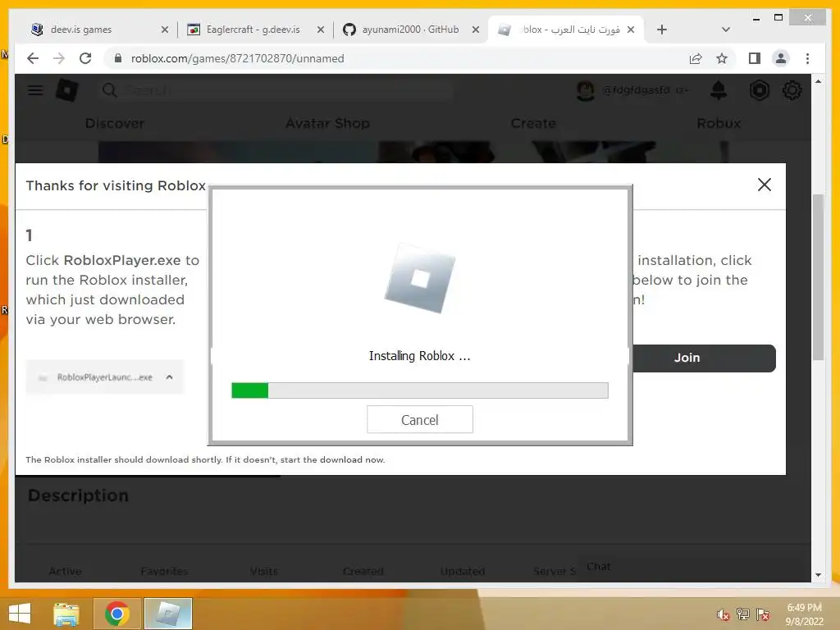Open the Robux menu item
The height and width of the screenshot is (630, 840).
click(719, 123)
